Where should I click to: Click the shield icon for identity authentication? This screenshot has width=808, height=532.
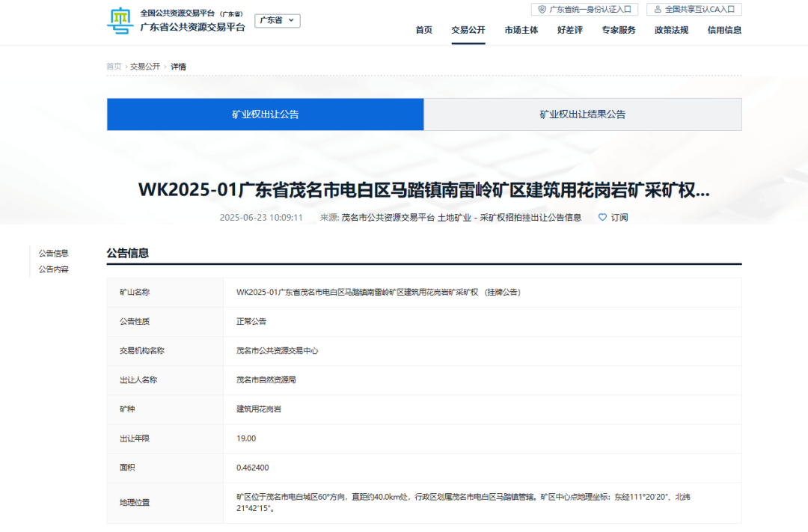[542, 9]
